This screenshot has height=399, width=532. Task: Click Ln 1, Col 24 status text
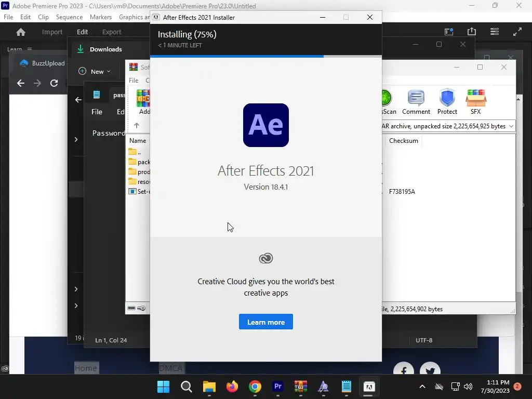(x=111, y=340)
